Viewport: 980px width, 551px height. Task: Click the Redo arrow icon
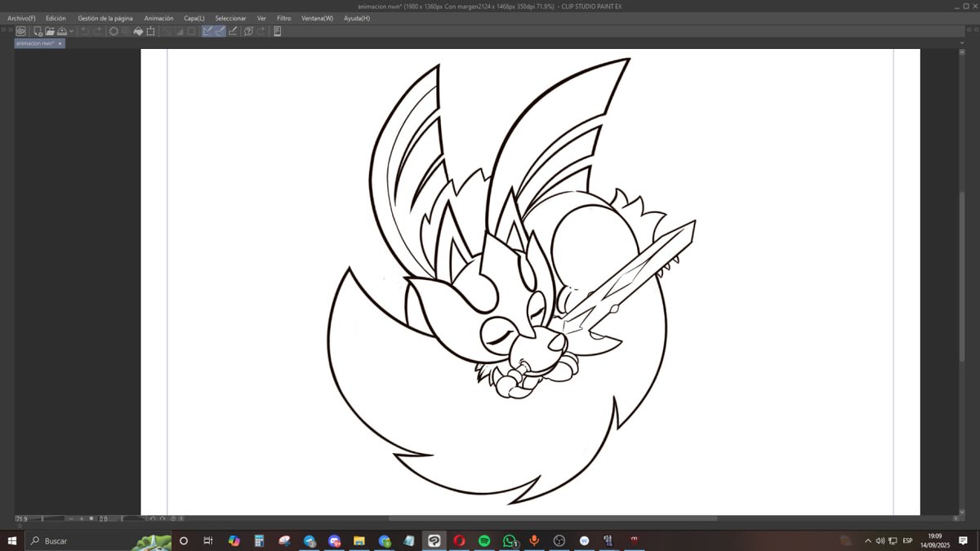click(98, 31)
